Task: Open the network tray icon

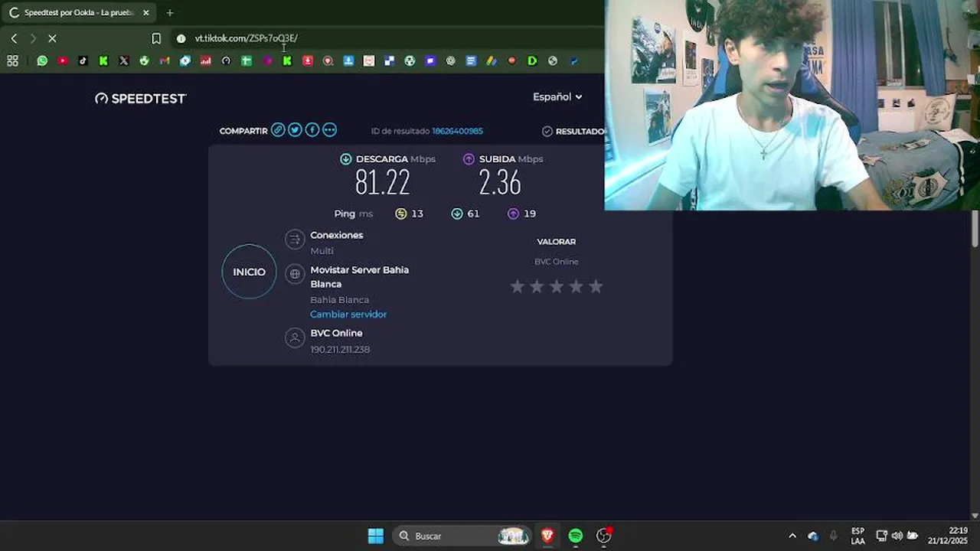Action: [x=882, y=536]
